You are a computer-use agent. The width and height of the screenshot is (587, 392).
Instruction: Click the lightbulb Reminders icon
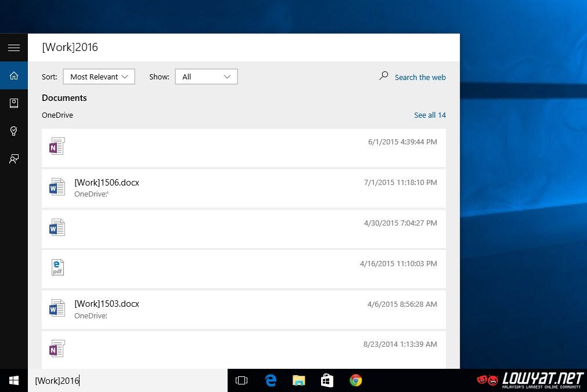click(14, 131)
